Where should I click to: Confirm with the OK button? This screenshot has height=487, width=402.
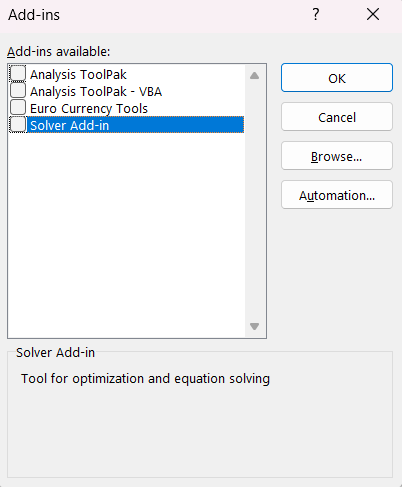pos(337,78)
